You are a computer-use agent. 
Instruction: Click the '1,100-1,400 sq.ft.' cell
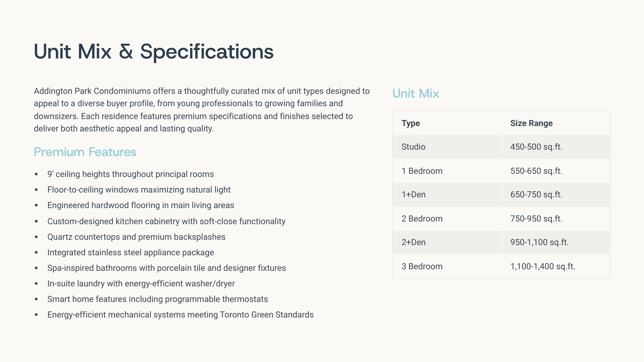click(x=543, y=267)
